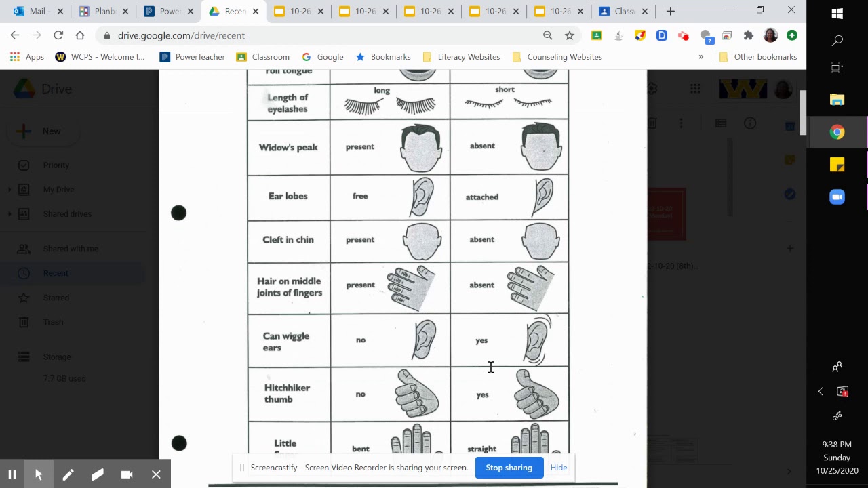Hide the screen sharing notification bar
The width and height of the screenshot is (868, 488).
[559, 468]
